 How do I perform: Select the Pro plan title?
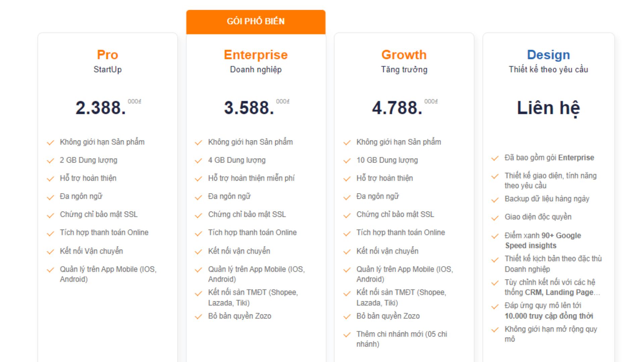click(x=108, y=55)
